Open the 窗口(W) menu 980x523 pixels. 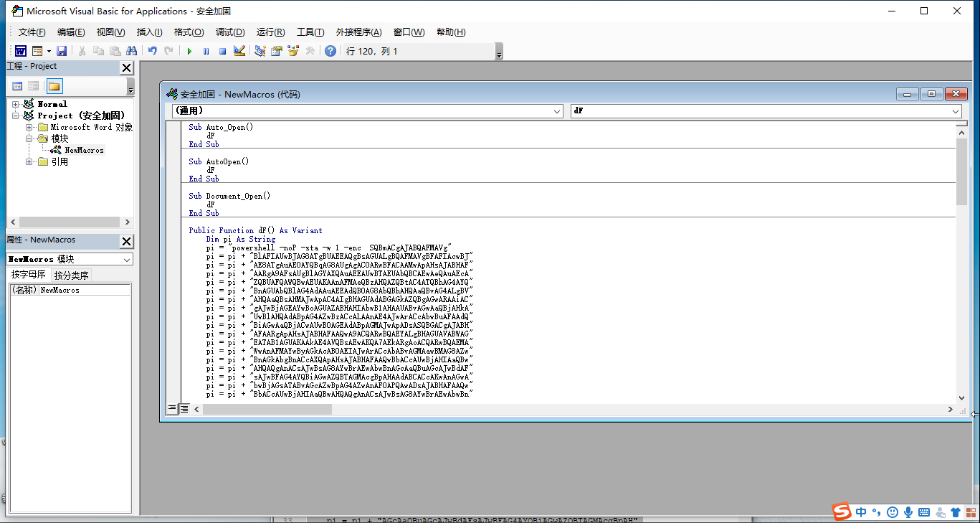(x=409, y=32)
